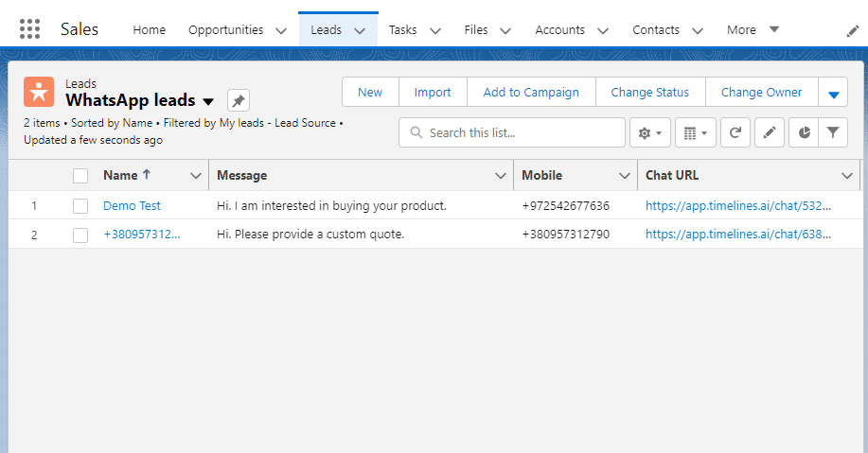Check the Demo Test row checkbox
Viewport: 868px width, 453px height.
80,206
